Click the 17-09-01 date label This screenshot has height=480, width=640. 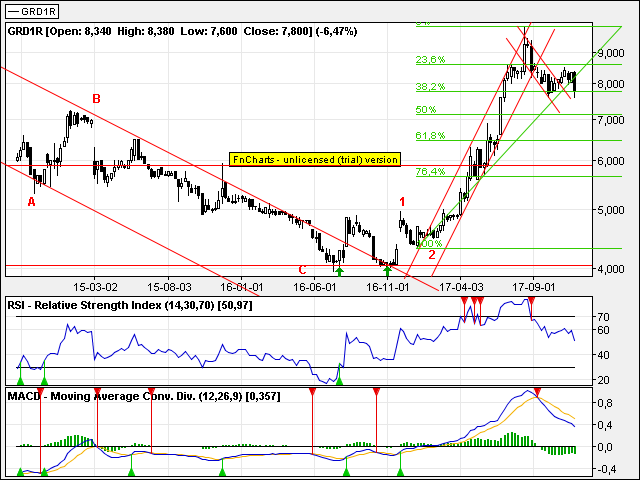coord(533,287)
